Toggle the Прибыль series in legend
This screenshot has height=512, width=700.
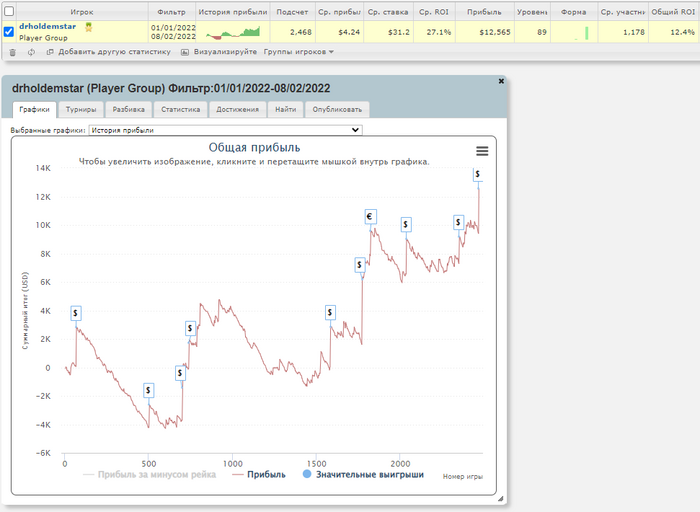pyautogui.click(x=259, y=474)
